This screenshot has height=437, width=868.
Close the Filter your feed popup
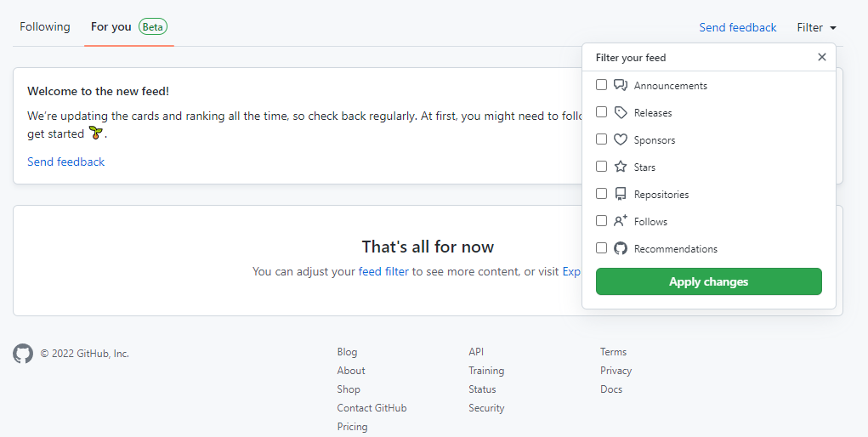click(821, 57)
